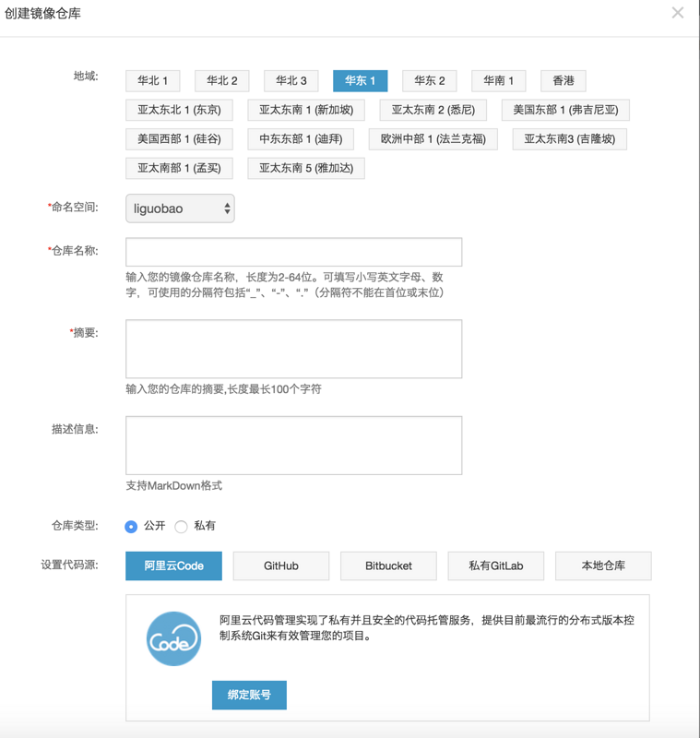
Task: Choose 亚太东南 1 (新加坡) region
Action: [x=306, y=110]
